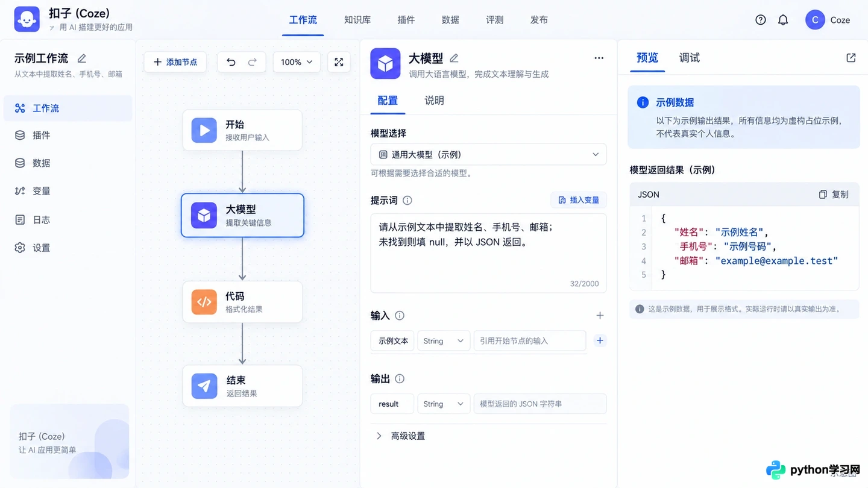Click the 提示词 info icon
This screenshot has width=868, height=488.
[407, 200]
